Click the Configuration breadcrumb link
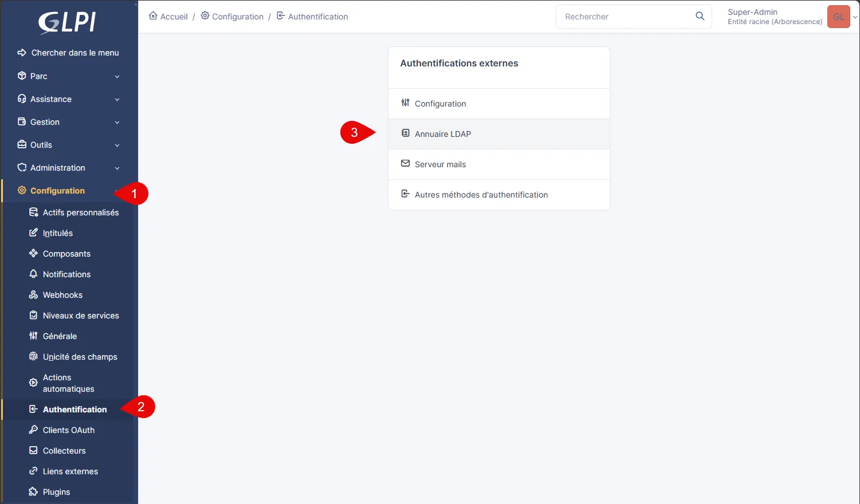860x504 pixels. click(x=237, y=17)
